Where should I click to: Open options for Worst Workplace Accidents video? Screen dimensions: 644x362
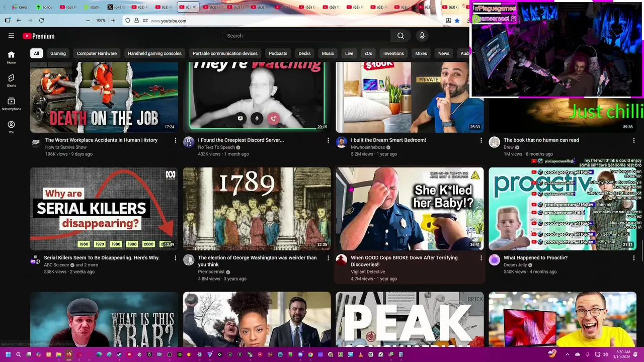(x=176, y=140)
